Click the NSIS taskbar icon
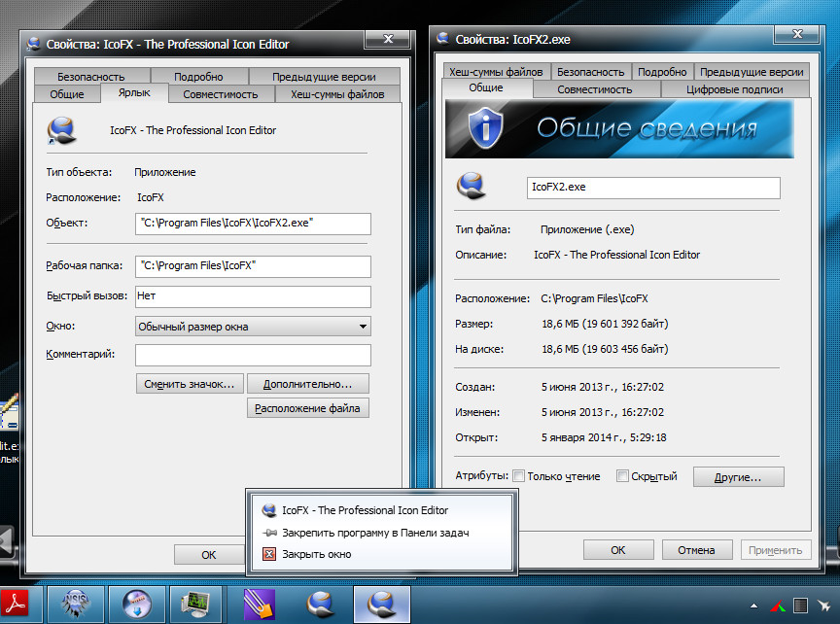Viewport: 840px width, 624px height. tap(76, 605)
